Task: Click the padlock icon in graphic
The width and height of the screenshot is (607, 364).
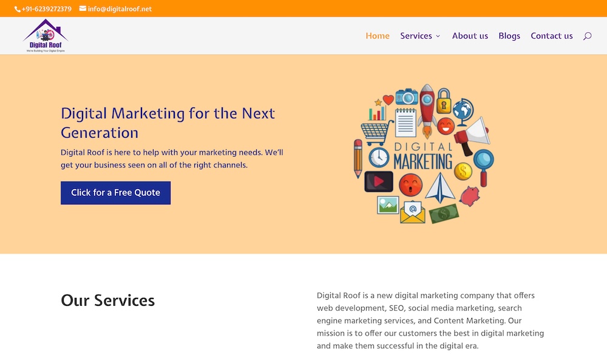Action: tap(444, 101)
